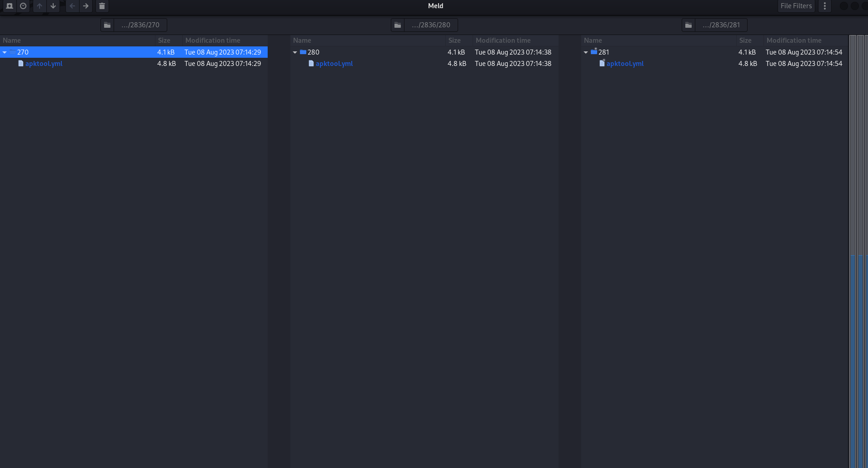Start a new comparison
The height and width of the screenshot is (468, 868).
pos(10,6)
